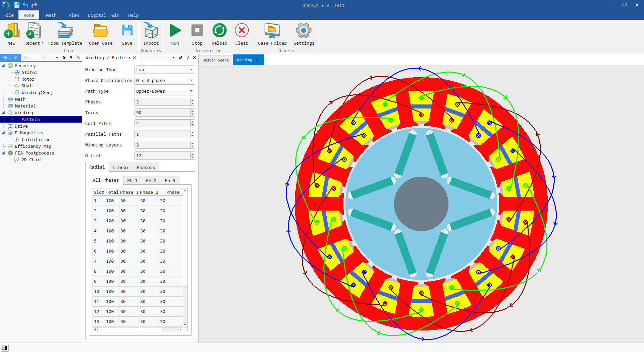The image size is (644, 352).
Task: Click the redo arrow in title bar
Action: tap(34, 5)
